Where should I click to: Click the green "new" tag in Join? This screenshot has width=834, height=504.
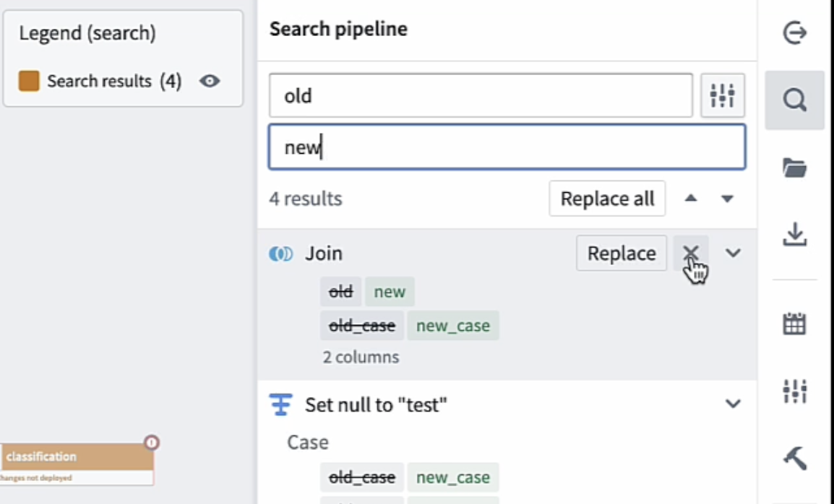[x=390, y=291]
